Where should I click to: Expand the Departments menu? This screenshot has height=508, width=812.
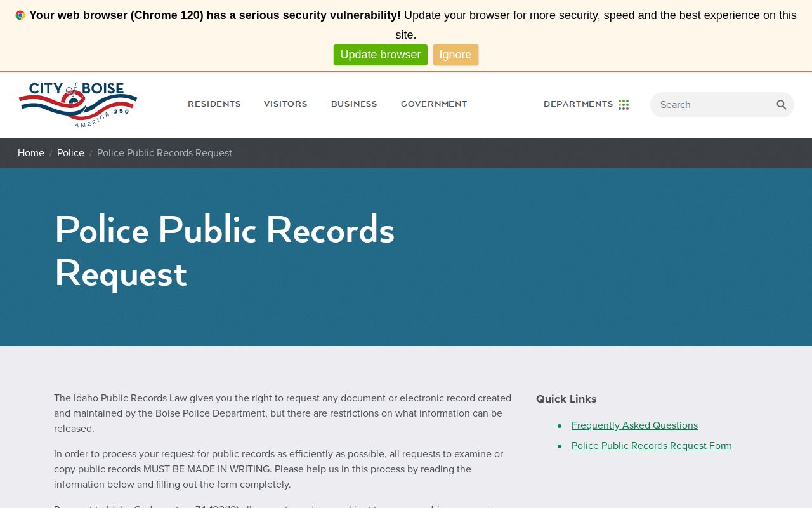579,104
